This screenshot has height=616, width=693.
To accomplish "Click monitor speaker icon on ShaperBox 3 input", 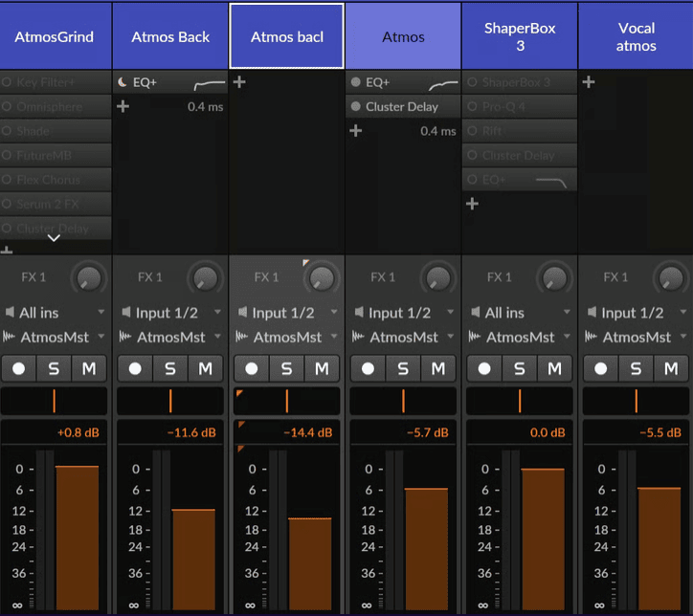I will (x=475, y=312).
